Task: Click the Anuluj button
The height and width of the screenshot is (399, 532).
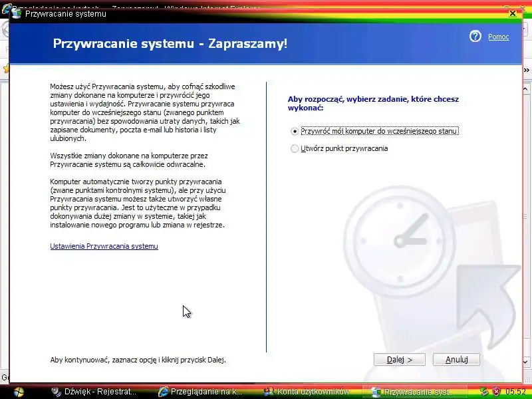Action: (456, 360)
